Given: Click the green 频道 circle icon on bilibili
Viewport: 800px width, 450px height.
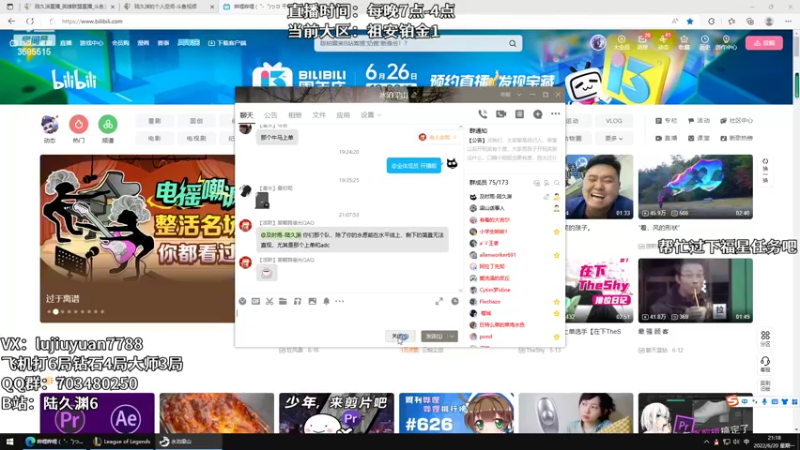Looking at the screenshot, I should 108,124.
